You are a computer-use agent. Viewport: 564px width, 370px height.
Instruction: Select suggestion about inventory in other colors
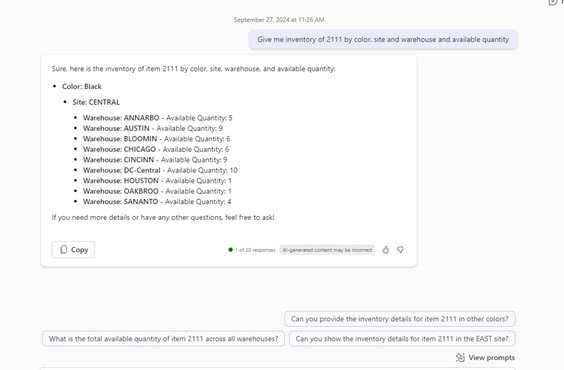tap(400, 319)
